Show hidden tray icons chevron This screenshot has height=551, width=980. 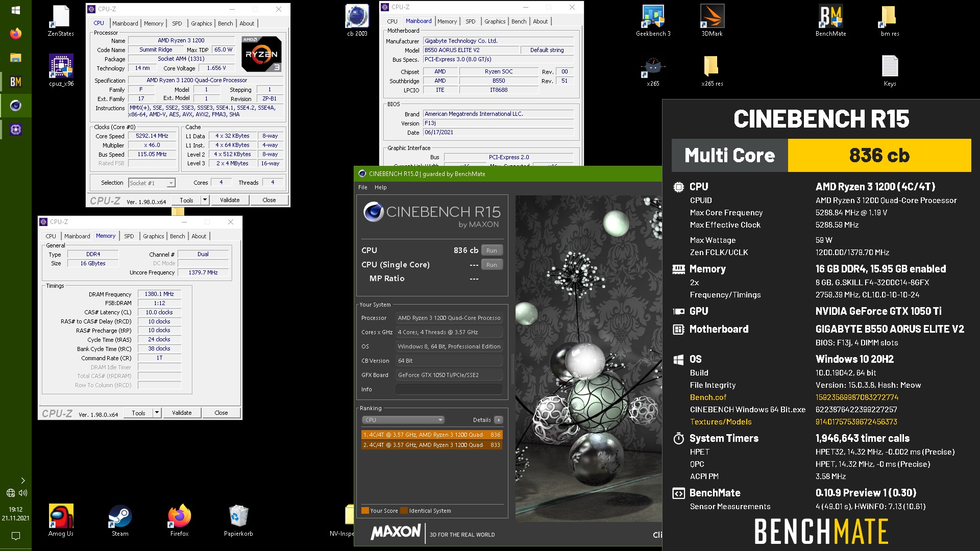click(x=22, y=481)
